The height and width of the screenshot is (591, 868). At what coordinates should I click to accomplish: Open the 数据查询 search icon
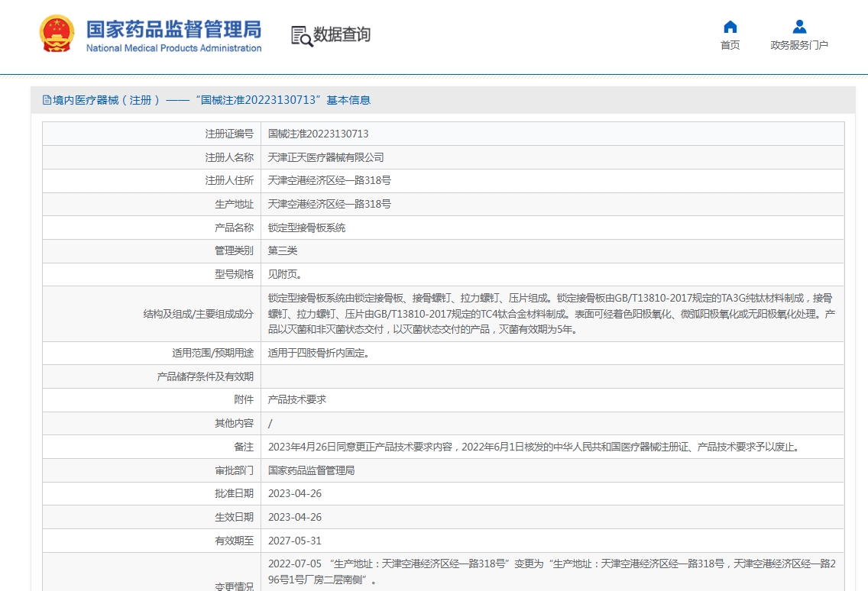pos(302,36)
